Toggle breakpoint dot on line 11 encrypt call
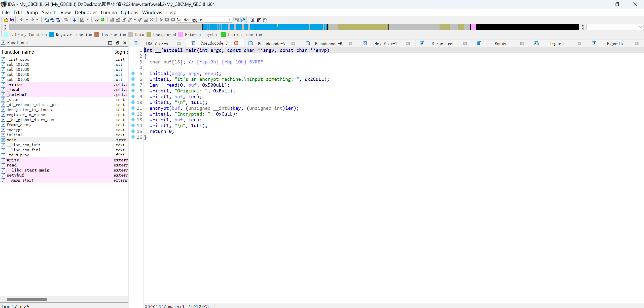 (133, 108)
